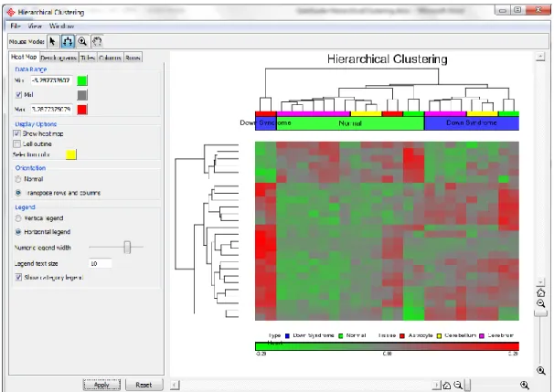Click the horizontal zoom home icon
Image resolution: width=554 pixels, height=392 pixels.
point(447,386)
